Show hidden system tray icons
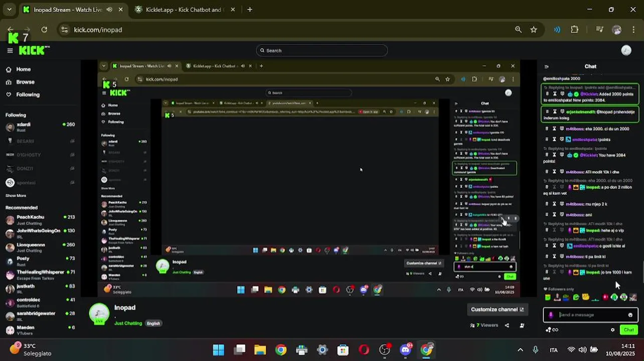644x361 pixels. [520, 349]
